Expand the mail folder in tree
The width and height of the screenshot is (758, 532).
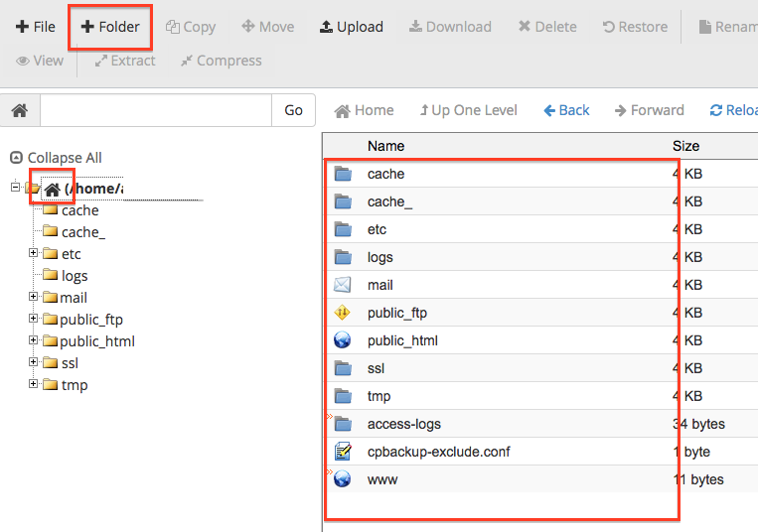pos(34,297)
